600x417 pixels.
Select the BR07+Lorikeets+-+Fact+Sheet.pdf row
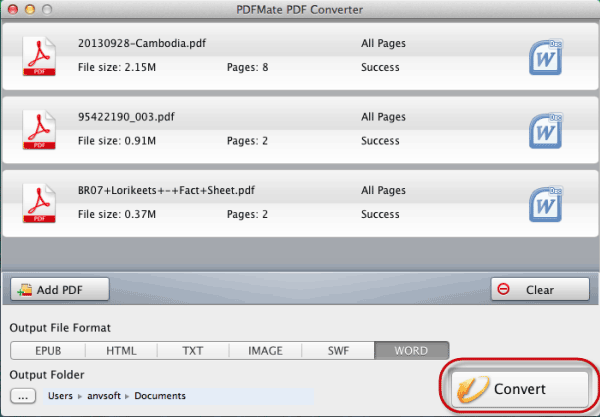(300, 204)
